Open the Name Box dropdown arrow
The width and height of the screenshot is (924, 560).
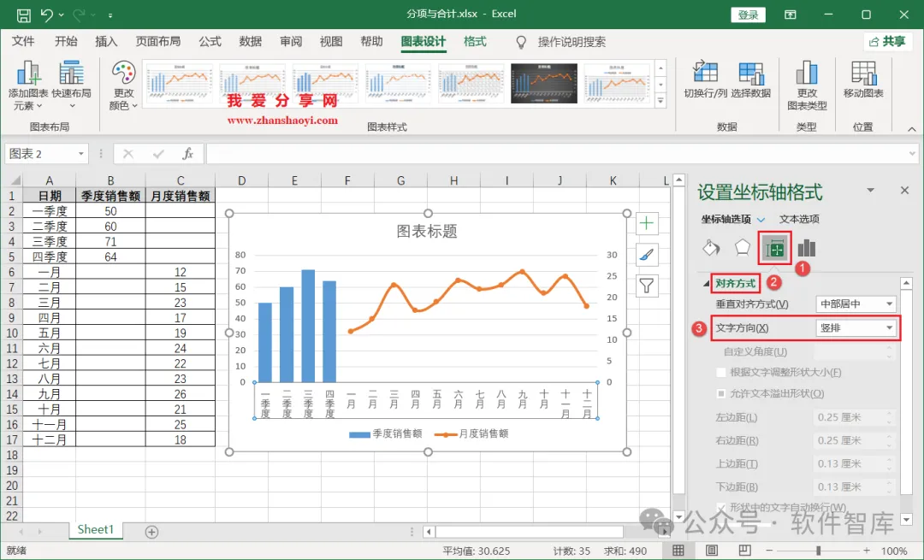pos(80,154)
